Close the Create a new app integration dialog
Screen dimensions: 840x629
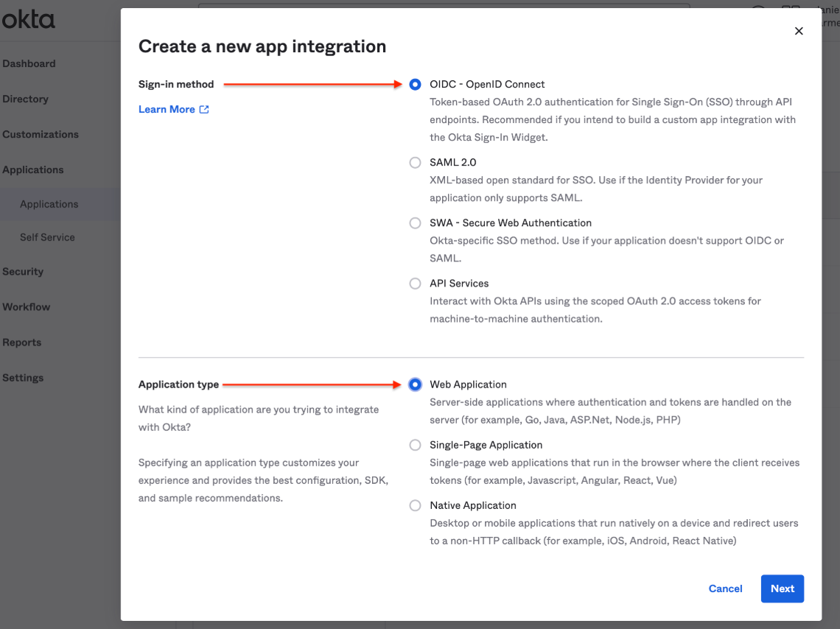[799, 31]
